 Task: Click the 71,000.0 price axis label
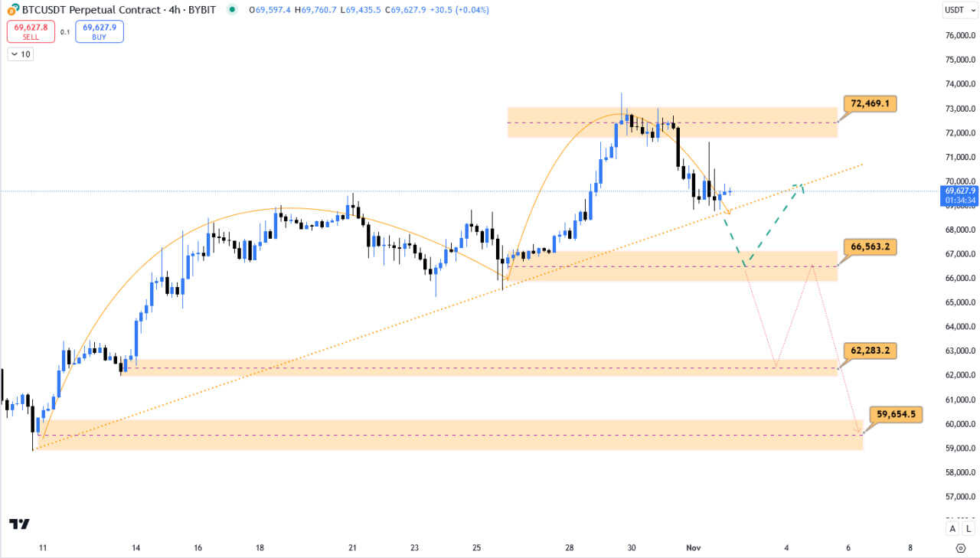(x=960, y=157)
